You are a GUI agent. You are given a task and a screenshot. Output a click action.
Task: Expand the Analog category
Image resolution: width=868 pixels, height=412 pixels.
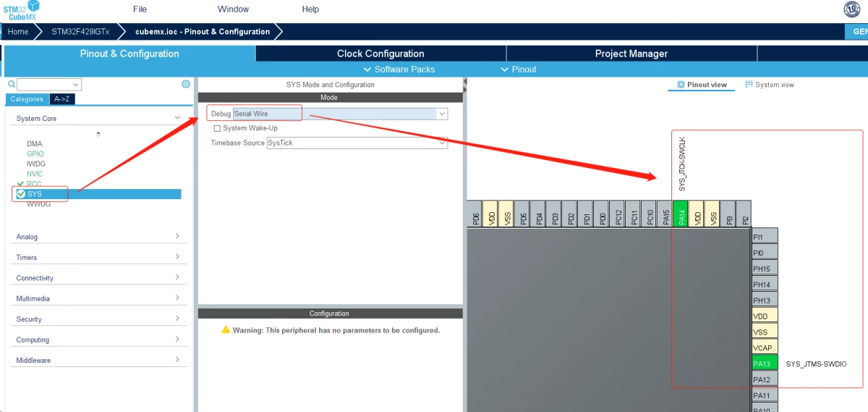click(x=177, y=236)
